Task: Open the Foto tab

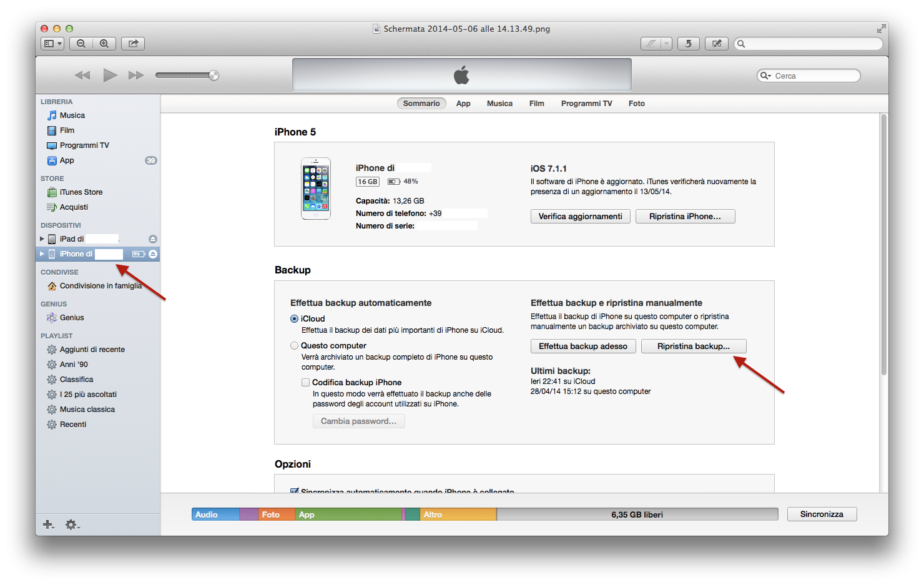Action: pyautogui.click(x=637, y=104)
